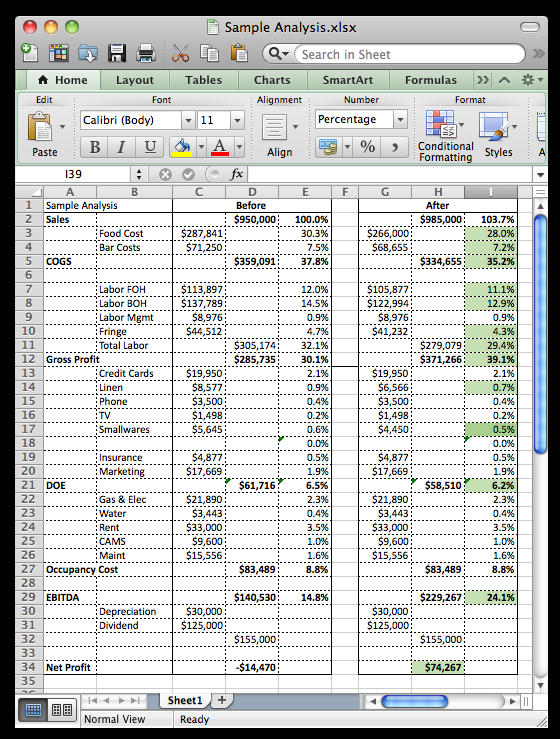The width and height of the screenshot is (560, 739).
Task: Open cell Styles gallery
Action: click(x=498, y=134)
